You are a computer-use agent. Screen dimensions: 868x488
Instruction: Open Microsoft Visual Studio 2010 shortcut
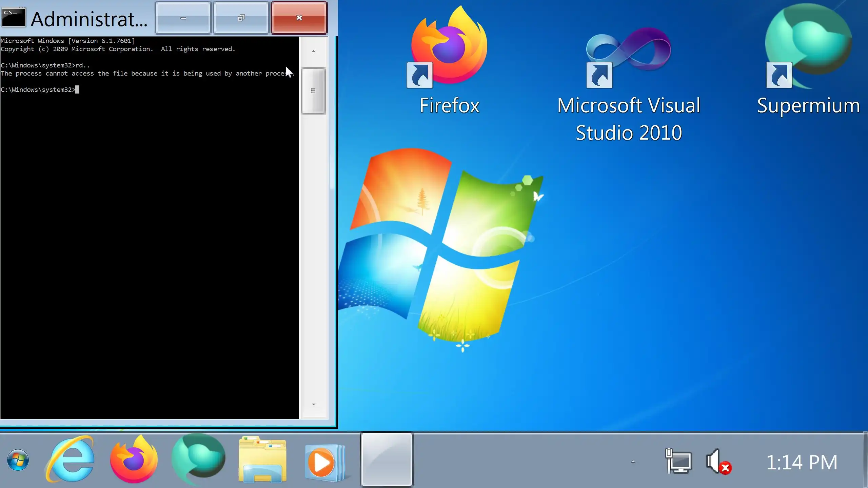point(628,51)
